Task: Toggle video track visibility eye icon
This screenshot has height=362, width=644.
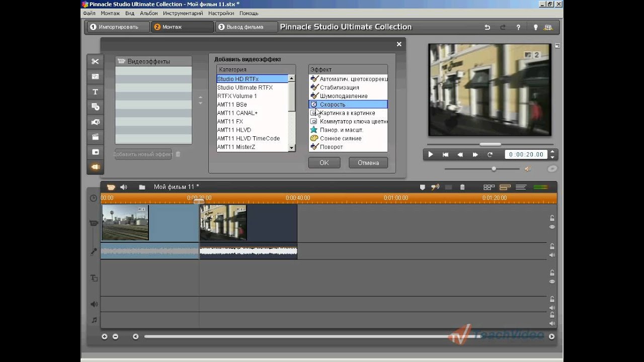Action: click(552, 227)
